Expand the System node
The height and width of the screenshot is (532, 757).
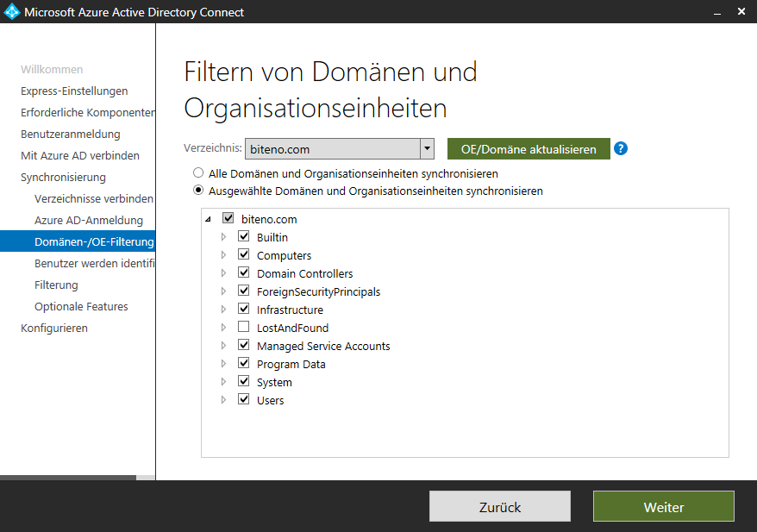pyautogui.click(x=223, y=382)
